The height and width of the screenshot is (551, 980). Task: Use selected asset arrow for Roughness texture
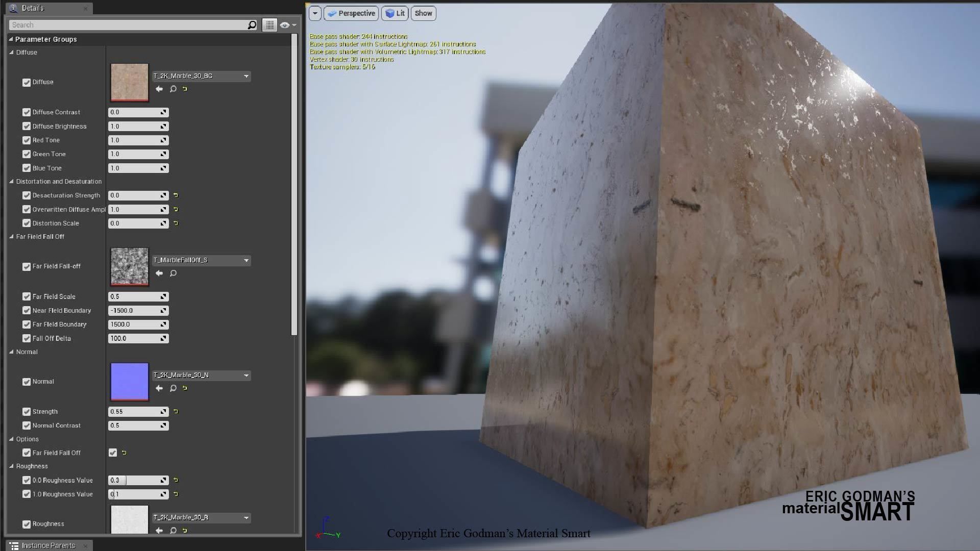(x=159, y=531)
